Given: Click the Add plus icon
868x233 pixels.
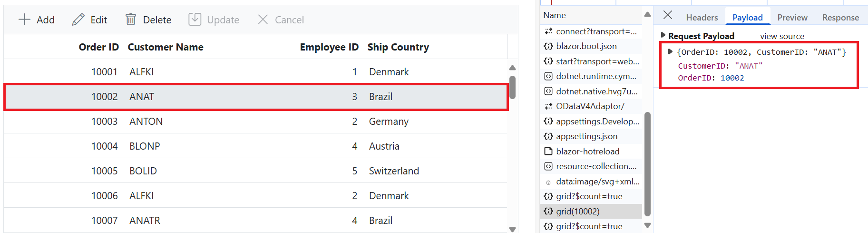Looking at the screenshot, I should pos(24,20).
